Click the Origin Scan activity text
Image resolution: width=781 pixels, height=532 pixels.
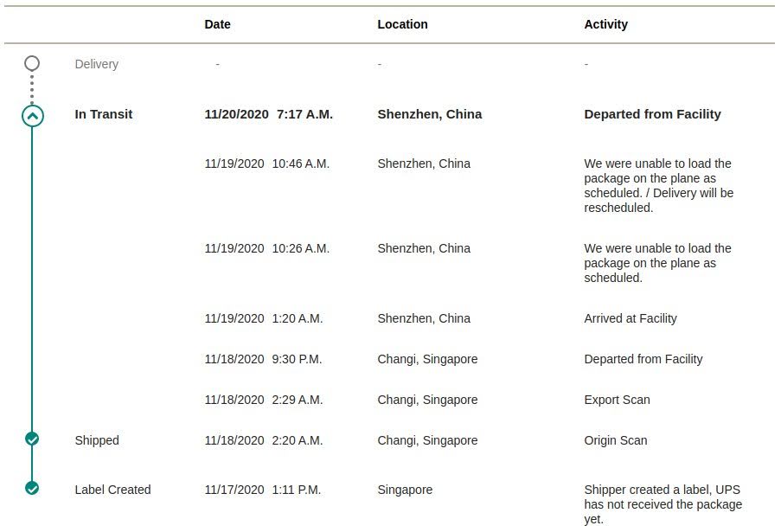[x=616, y=440]
